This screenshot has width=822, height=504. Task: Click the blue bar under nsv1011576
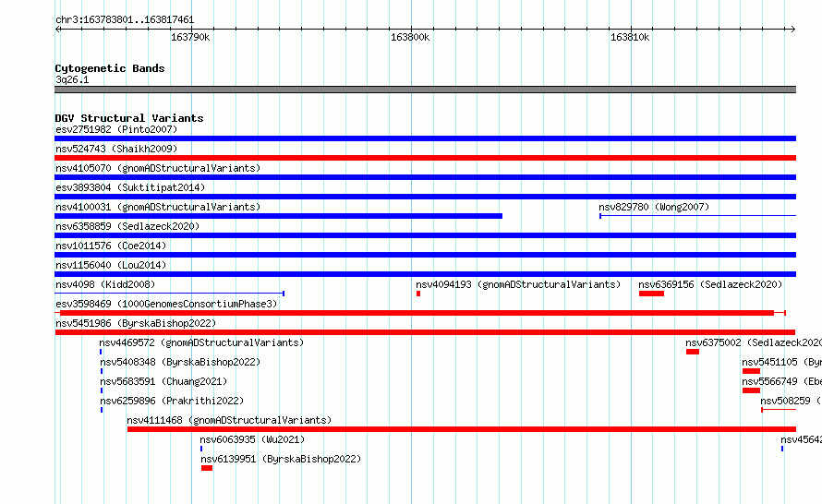point(425,255)
